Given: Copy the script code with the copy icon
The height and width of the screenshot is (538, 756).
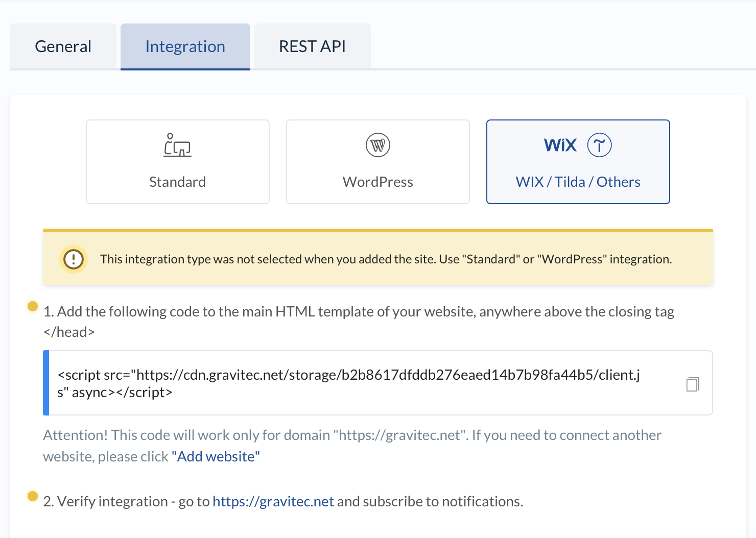Looking at the screenshot, I should click(693, 384).
